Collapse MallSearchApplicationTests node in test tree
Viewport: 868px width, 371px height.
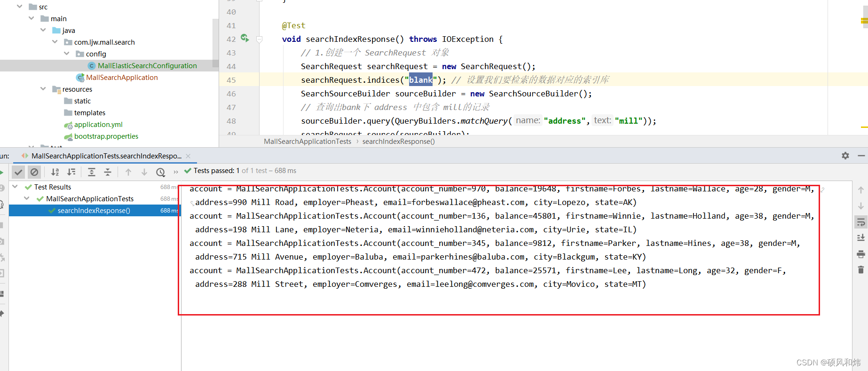tap(27, 198)
